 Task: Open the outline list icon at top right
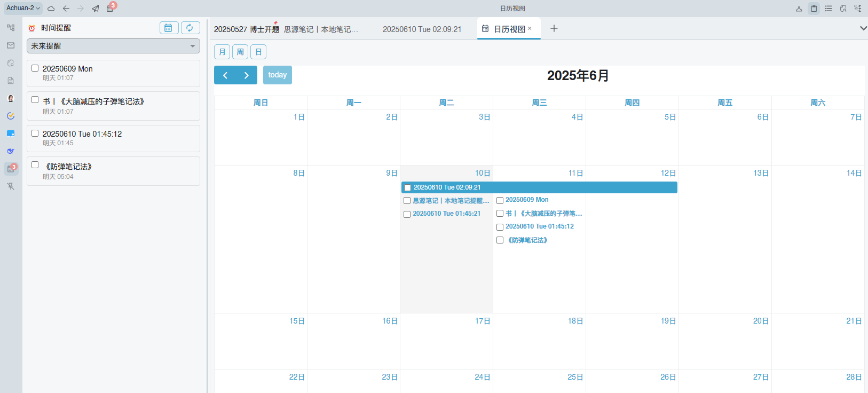tap(828, 9)
